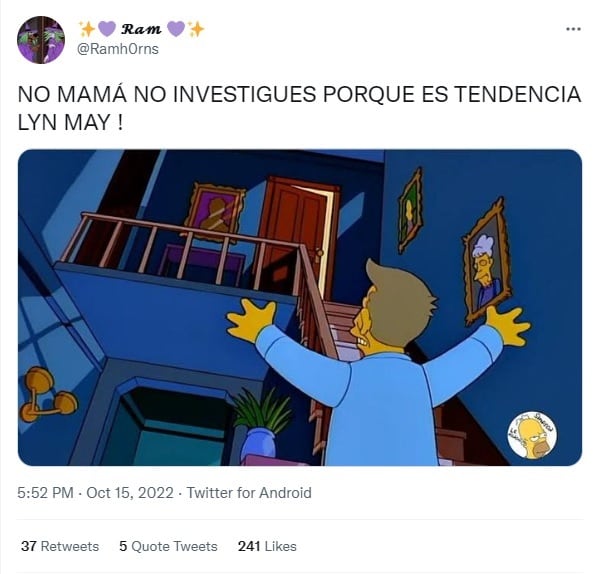
Task: Open the Simpsons meme image
Action: click(300, 308)
